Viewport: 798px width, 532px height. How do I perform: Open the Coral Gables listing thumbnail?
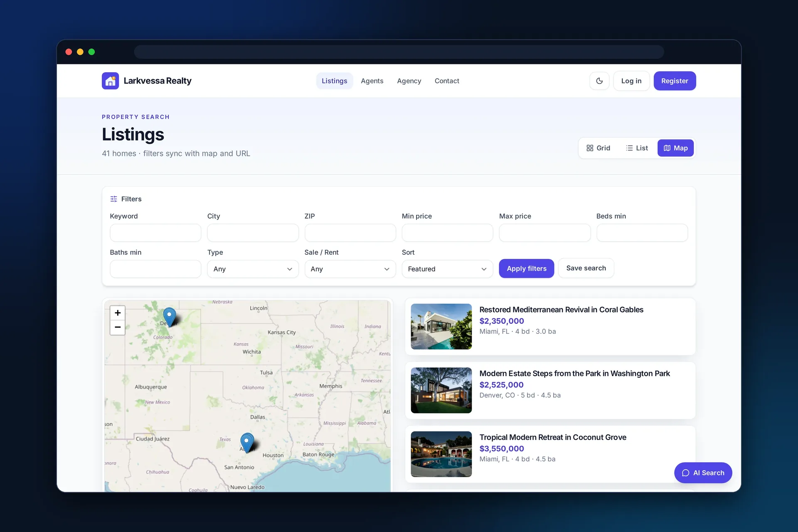pyautogui.click(x=441, y=326)
